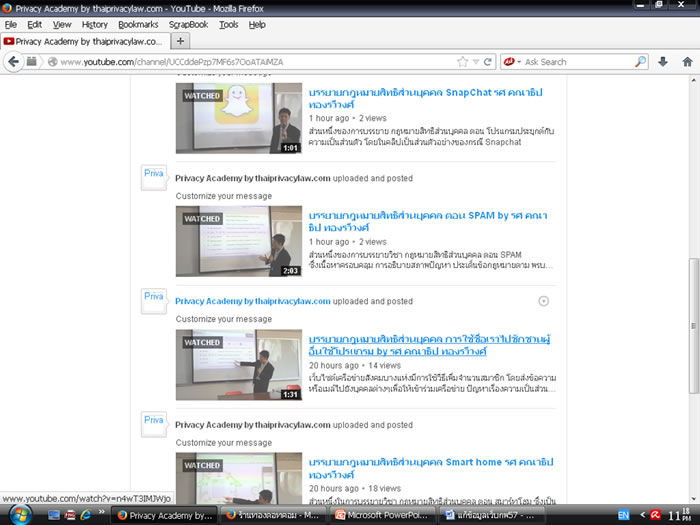Switch to the Word document taskbar window
Viewport: 700px width, 525px height.
click(x=492, y=515)
